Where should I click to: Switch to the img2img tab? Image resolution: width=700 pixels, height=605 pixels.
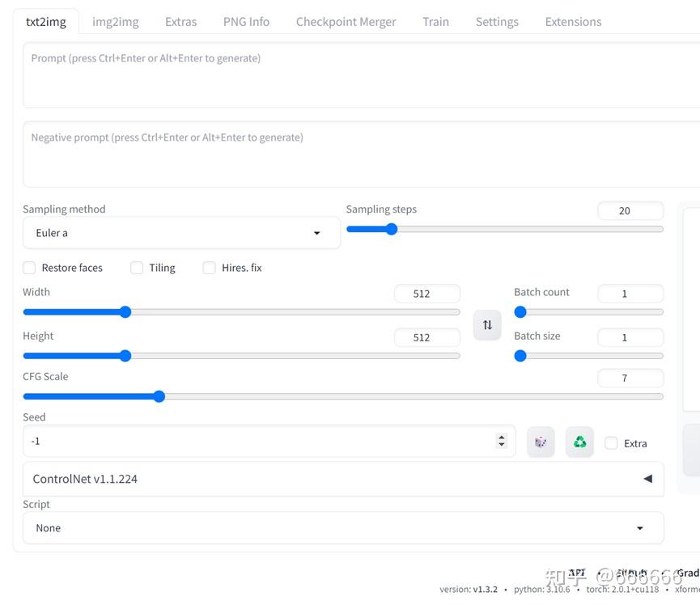pos(116,22)
